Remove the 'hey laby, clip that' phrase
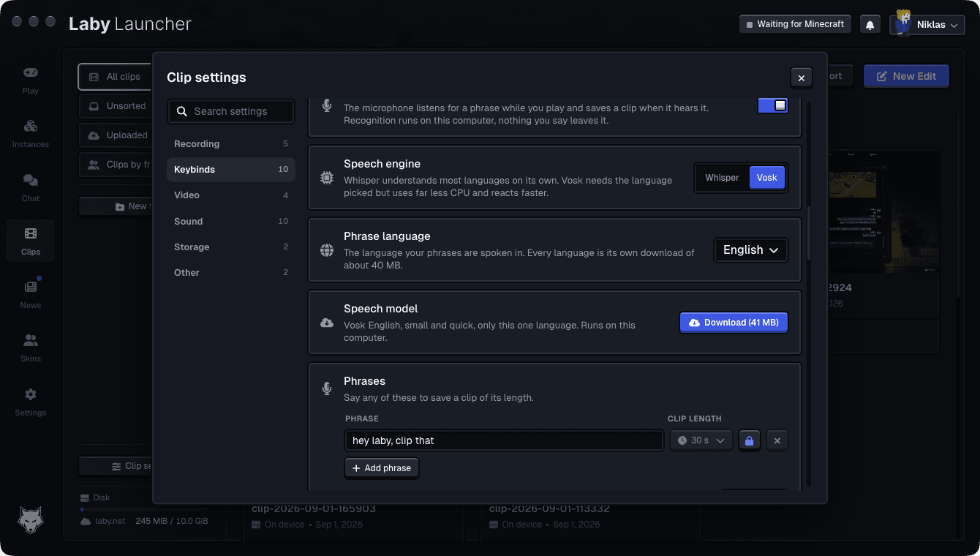Image resolution: width=980 pixels, height=556 pixels. (777, 440)
